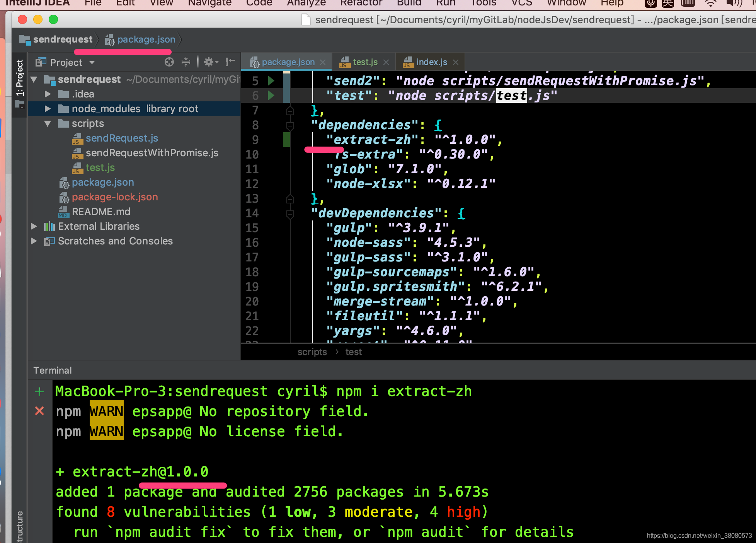Click the green maximize window button
This screenshot has height=543, width=756.
point(53,19)
